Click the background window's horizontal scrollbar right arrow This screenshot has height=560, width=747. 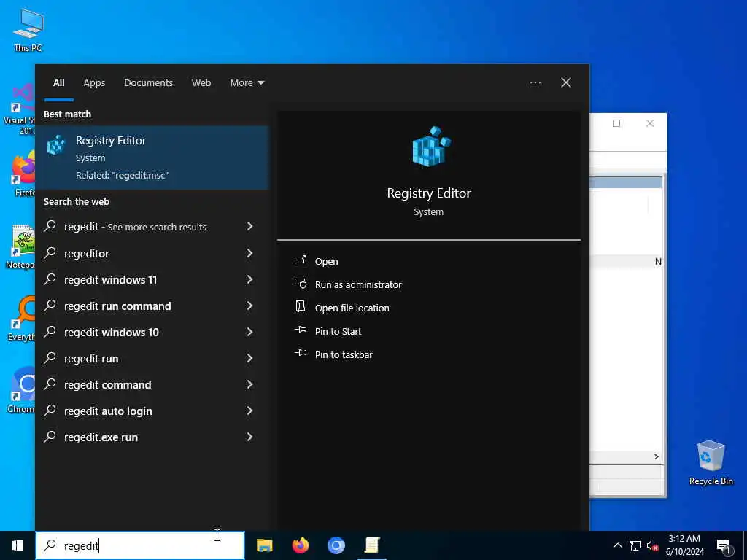pos(657,456)
